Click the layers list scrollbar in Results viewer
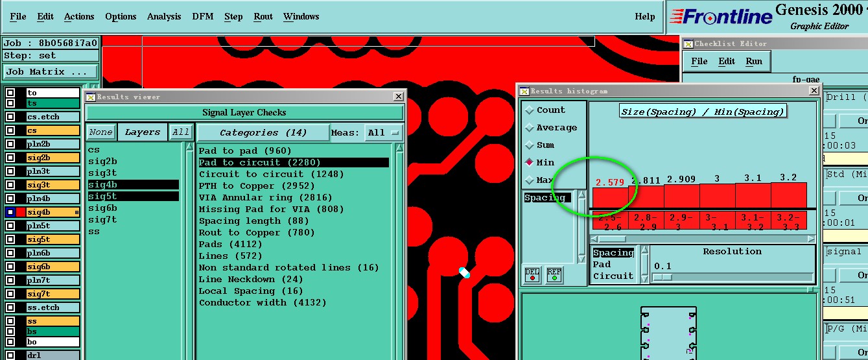This screenshot has height=360, width=868. pos(190,252)
